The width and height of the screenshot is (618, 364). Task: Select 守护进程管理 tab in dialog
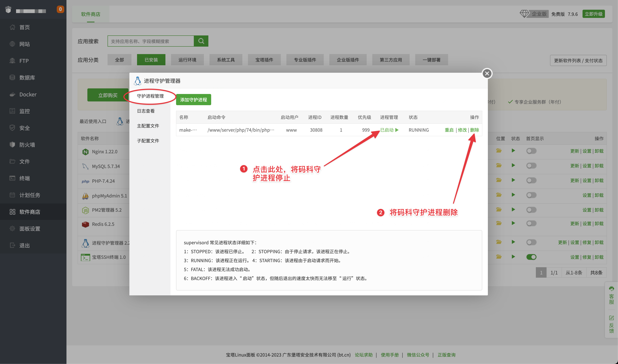(x=150, y=96)
